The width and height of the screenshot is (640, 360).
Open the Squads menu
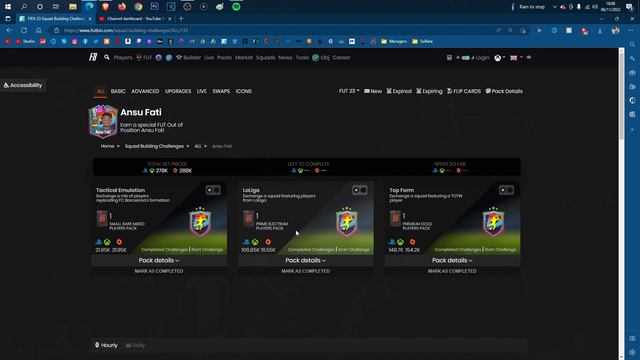click(265, 58)
